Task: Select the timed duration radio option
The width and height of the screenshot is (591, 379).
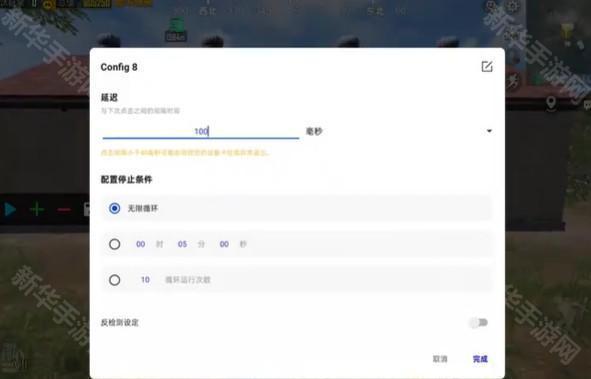Action: point(115,244)
